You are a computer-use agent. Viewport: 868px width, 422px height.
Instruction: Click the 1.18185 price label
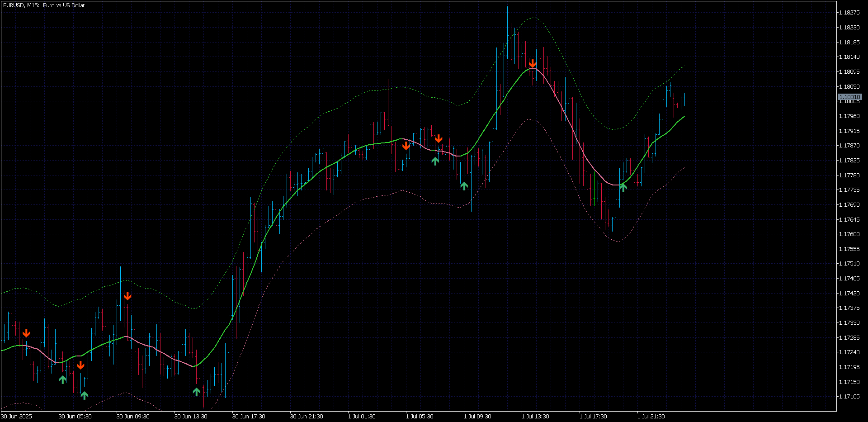click(849, 43)
